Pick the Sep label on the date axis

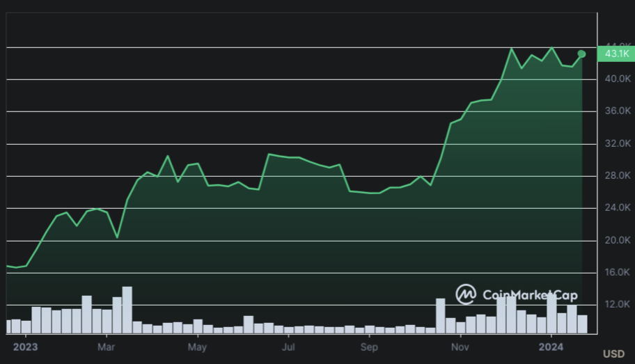(369, 346)
